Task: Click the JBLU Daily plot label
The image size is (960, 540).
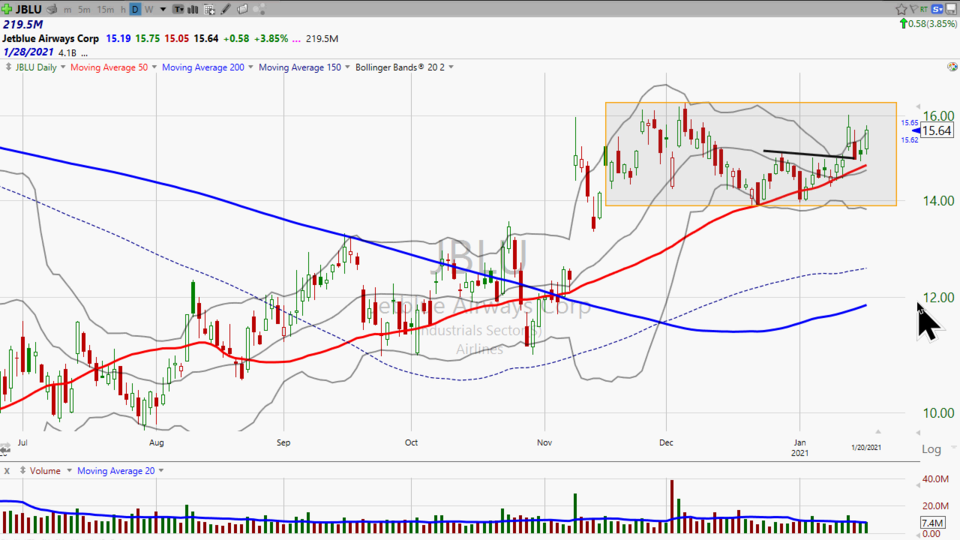Action: tap(36, 67)
